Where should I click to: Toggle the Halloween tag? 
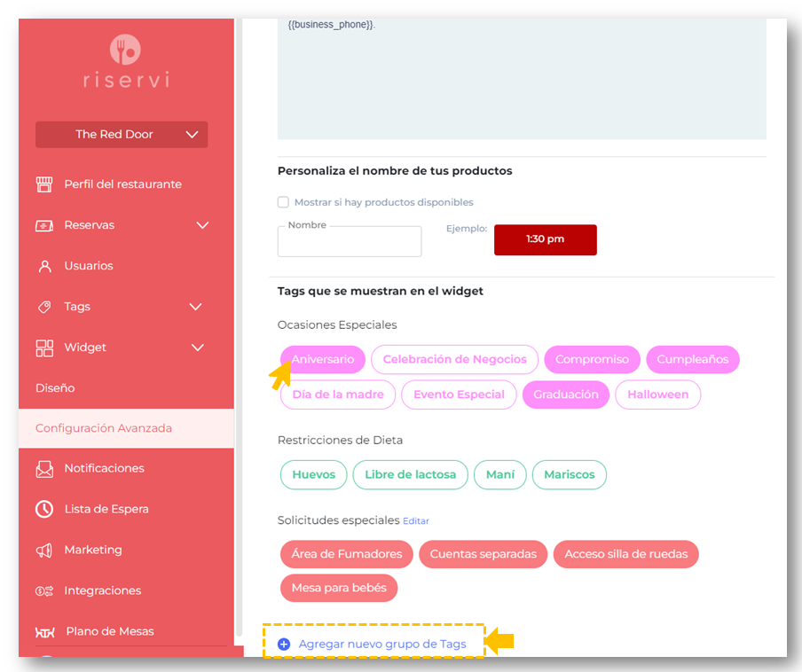click(x=657, y=395)
